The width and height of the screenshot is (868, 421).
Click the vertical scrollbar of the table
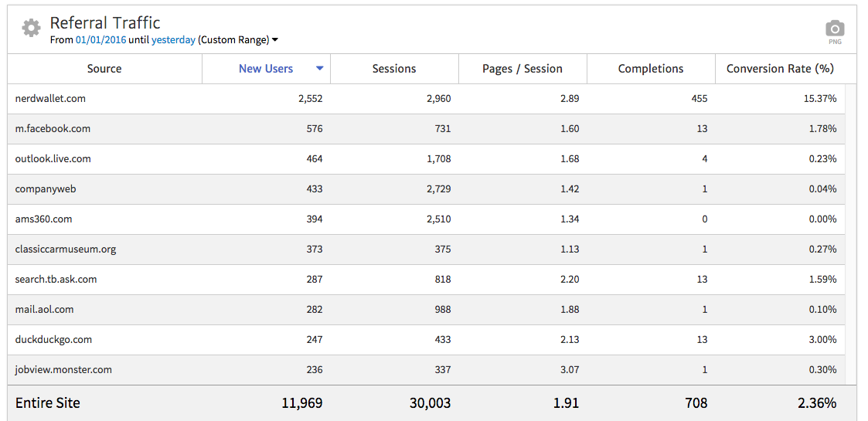[851, 234]
